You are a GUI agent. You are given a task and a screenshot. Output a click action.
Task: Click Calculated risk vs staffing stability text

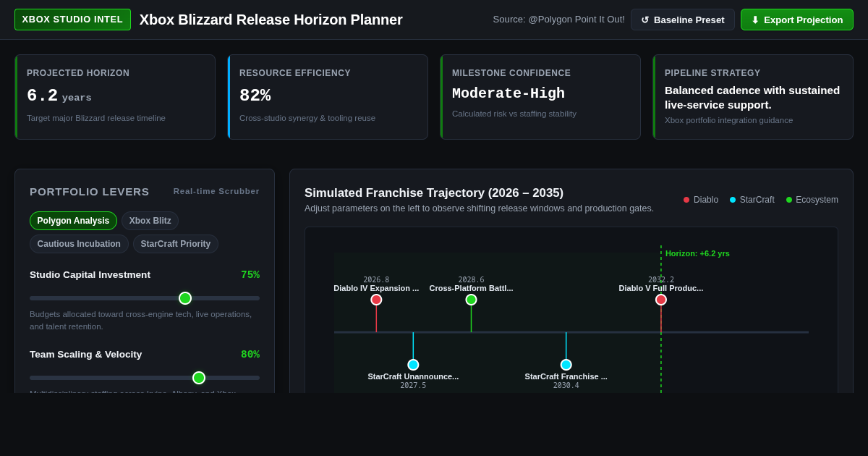[x=514, y=114]
